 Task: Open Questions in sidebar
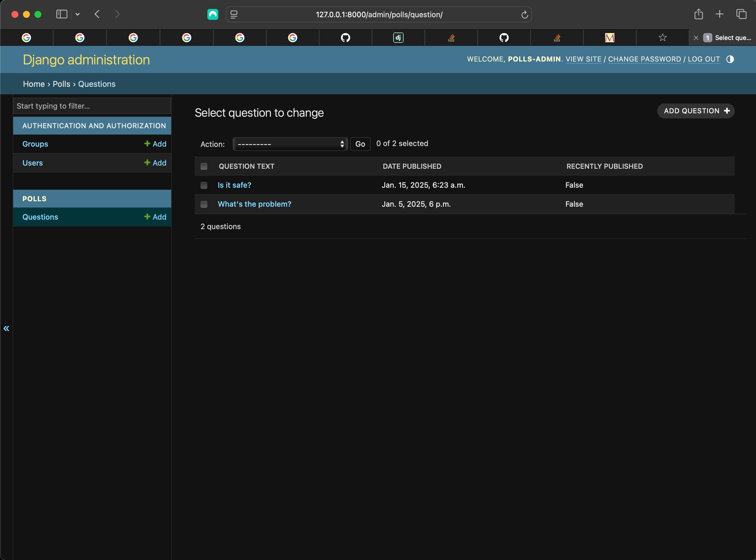pos(40,217)
